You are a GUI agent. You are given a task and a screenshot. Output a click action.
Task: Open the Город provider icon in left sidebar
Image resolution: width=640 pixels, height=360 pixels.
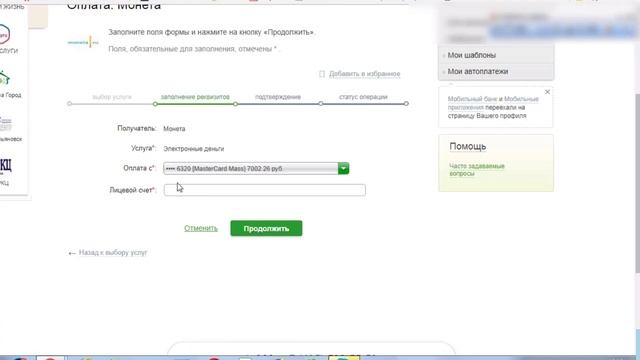click(4, 78)
